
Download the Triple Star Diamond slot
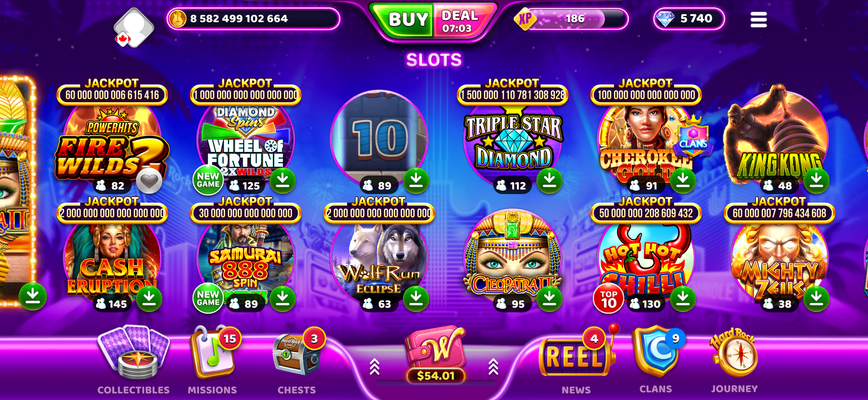coord(549,180)
